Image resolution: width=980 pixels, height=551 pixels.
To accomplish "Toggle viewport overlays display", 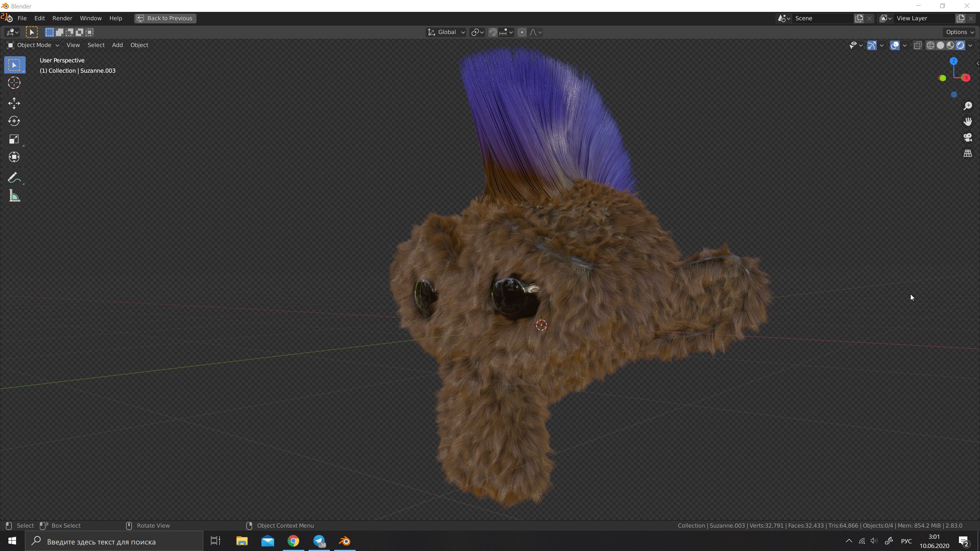I will [x=895, y=46].
